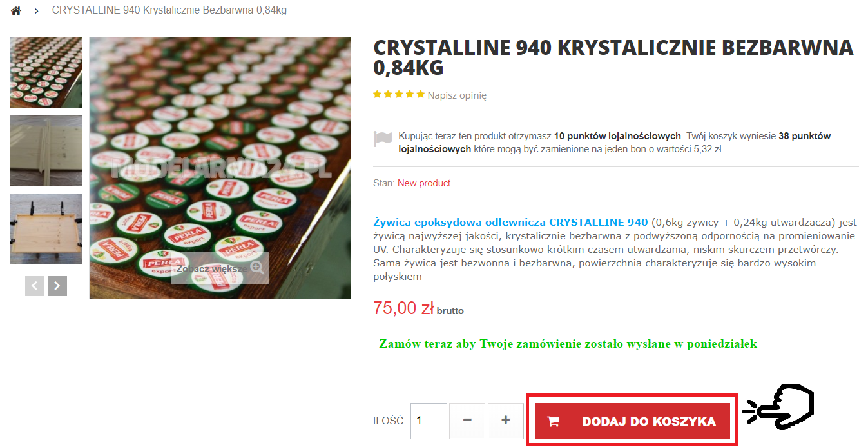Select the third wooden frame thumbnail
Image resolution: width=868 pixels, height=447 pixels.
point(46,229)
